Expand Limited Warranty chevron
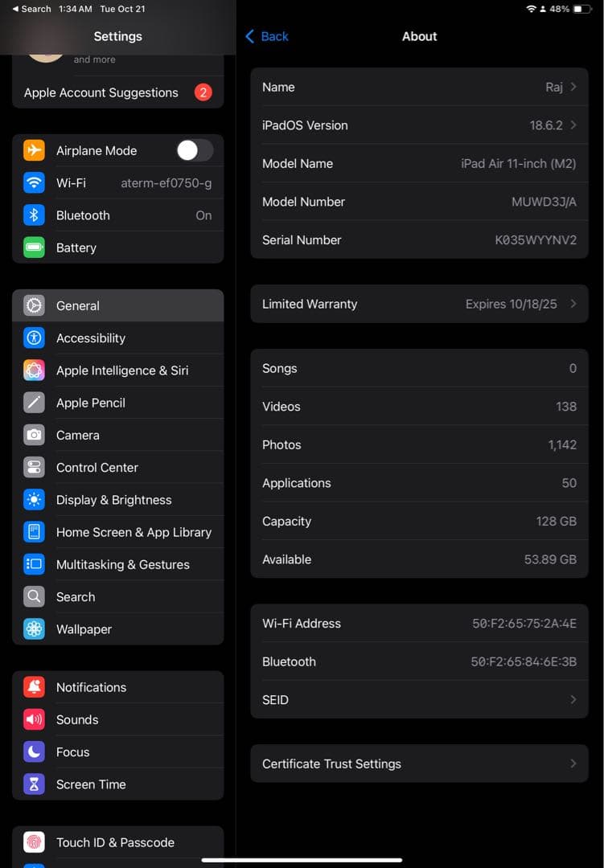The width and height of the screenshot is (604, 868). [x=573, y=304]
